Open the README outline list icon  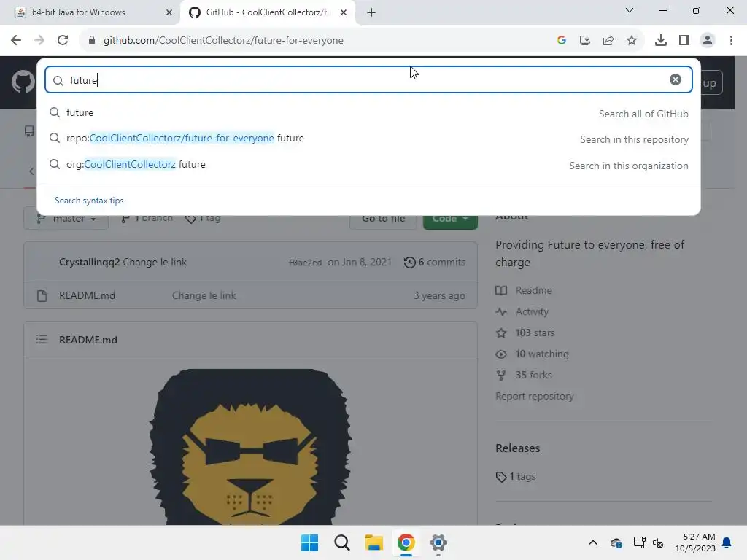click(x=42, y=340)
